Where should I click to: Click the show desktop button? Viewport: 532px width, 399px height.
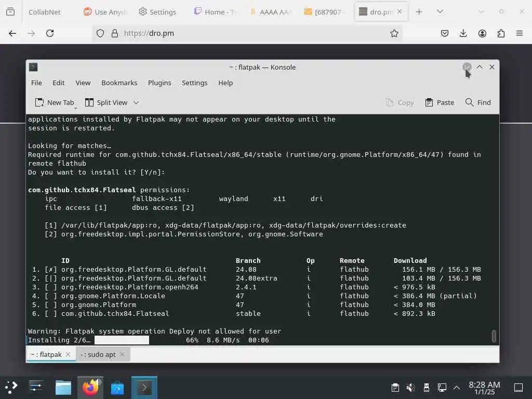(x=518, y=388)
